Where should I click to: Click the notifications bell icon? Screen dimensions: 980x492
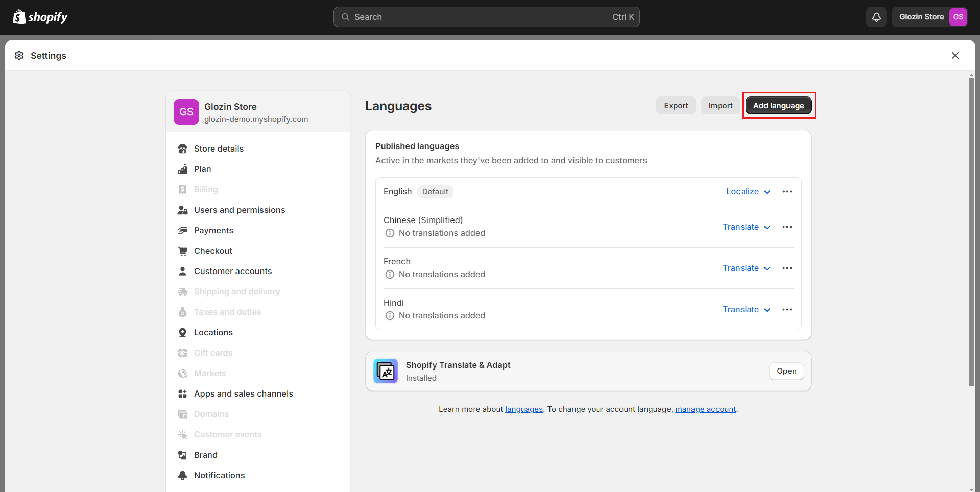876,17
